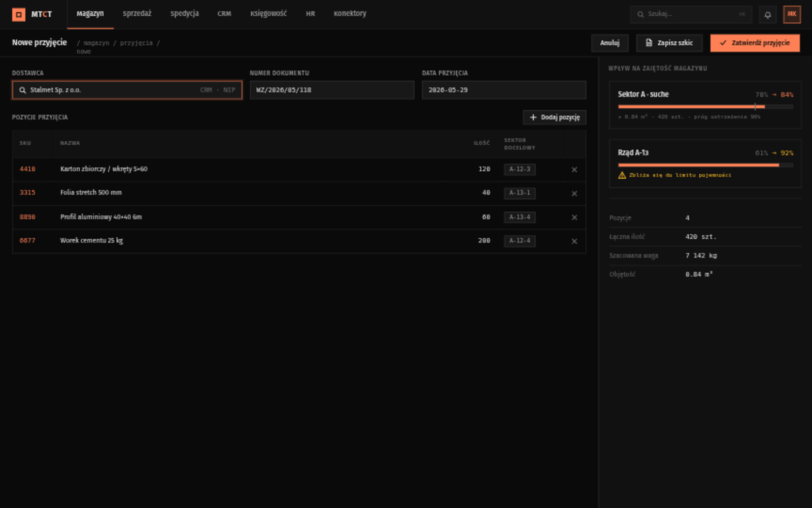Add a line with Dodaj pozycję
The image size is (812, 508).
point(555,117)
